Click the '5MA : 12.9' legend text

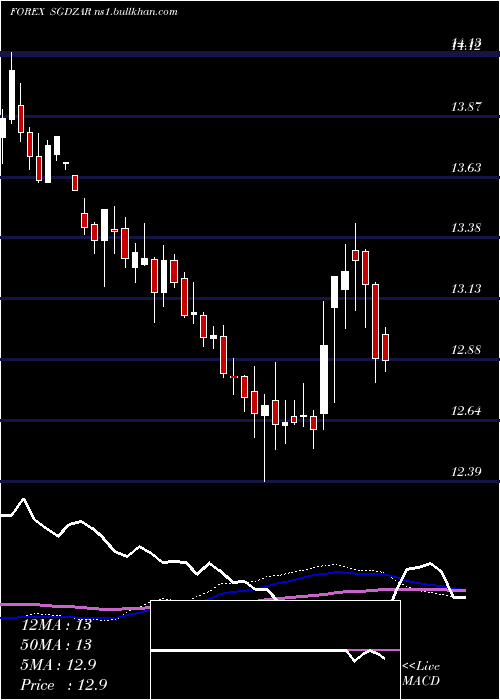58,665
